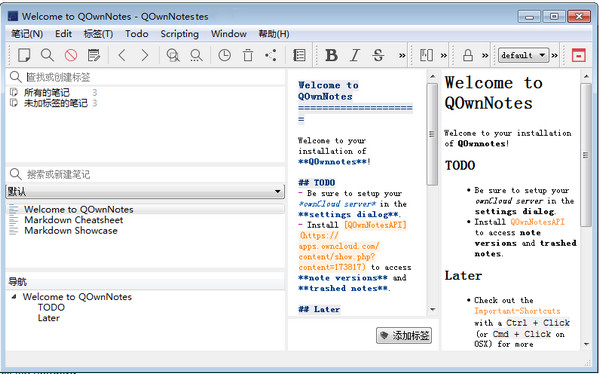
Task: Open the default workspace dropdown
Action: click(523, 55)
